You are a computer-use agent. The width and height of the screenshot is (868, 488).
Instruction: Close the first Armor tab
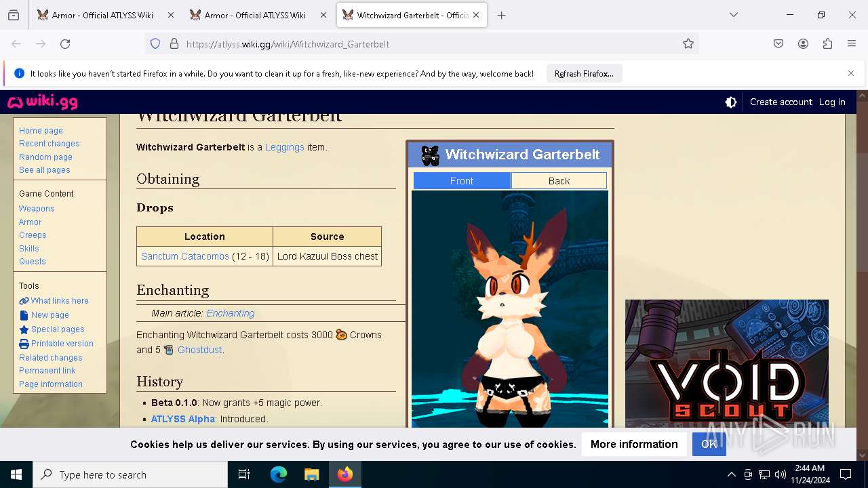click(x=170, y=15)
